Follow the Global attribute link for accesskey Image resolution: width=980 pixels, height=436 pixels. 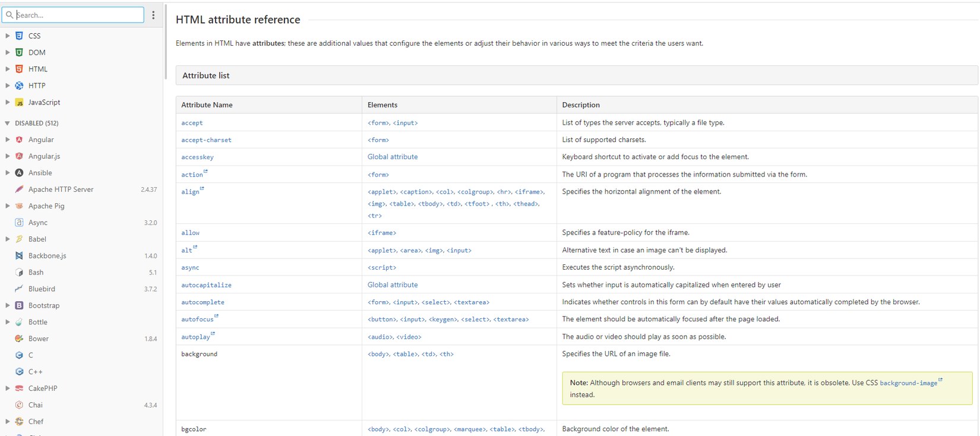pos(392,157)
